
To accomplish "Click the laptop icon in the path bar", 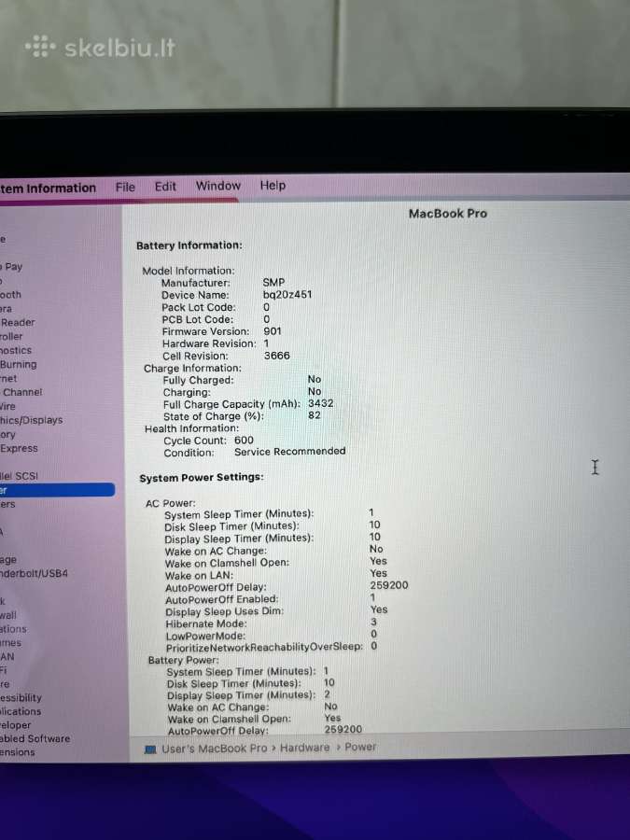I will coord(150,749).
